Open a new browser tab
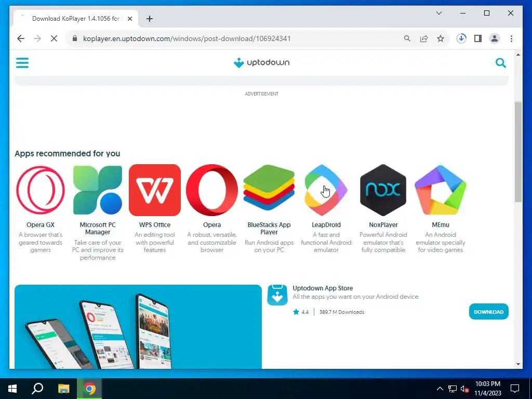This screenshot has width=532, height=399. [x=150, y=19]
